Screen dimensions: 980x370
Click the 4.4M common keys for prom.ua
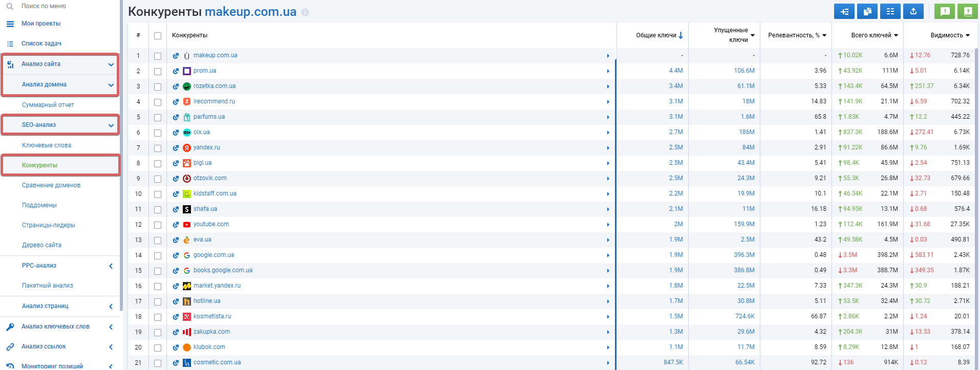click(676, 71)
